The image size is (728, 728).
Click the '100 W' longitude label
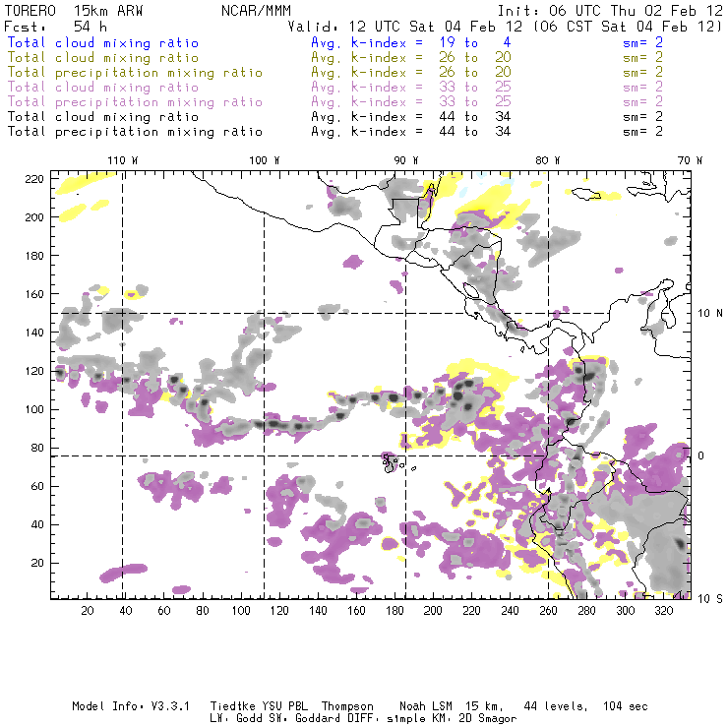(265, 160)
